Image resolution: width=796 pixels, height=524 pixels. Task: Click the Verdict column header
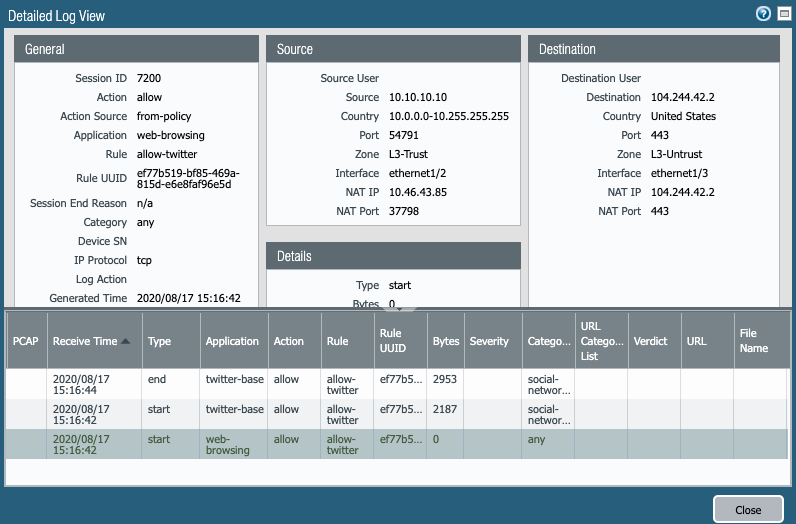pyautogui.click(x=650, y=341)
